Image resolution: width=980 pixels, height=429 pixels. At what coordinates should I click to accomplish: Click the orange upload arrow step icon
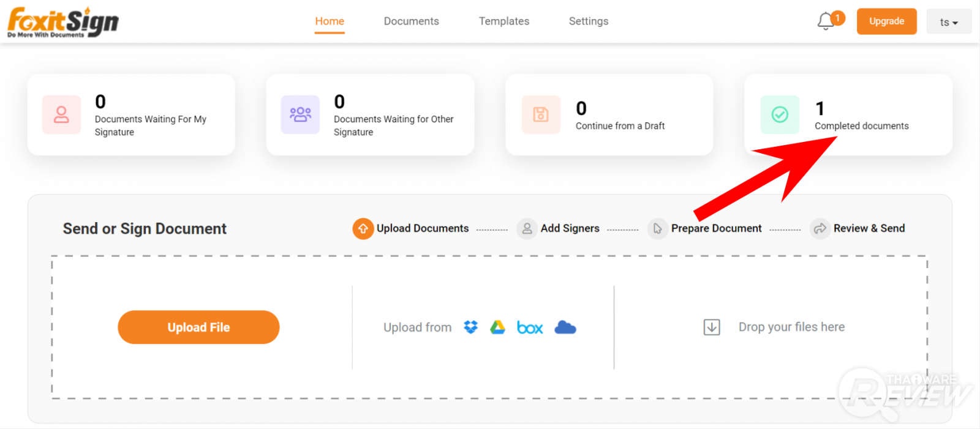pos(363,228)
